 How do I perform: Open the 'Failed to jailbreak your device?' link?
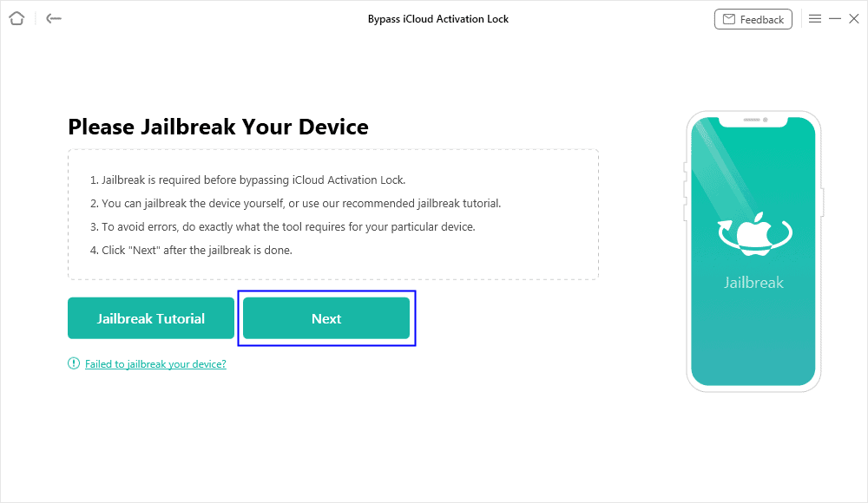click(x=155, y=364)
